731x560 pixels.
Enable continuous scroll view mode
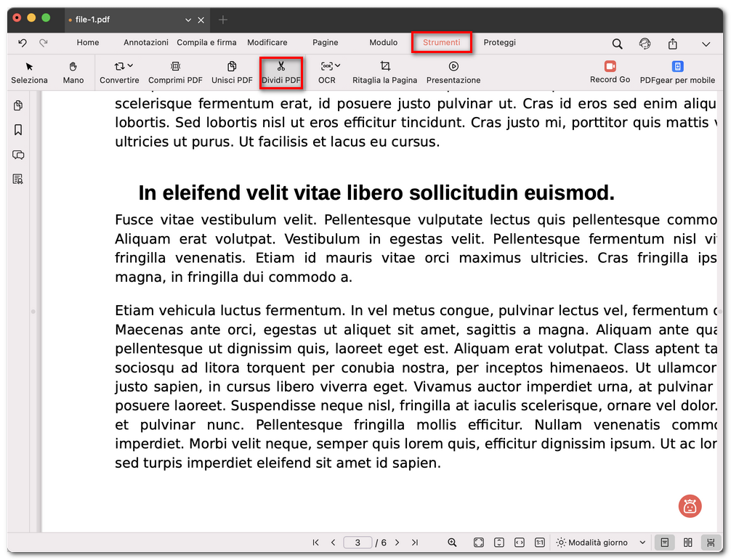(711, 542)
